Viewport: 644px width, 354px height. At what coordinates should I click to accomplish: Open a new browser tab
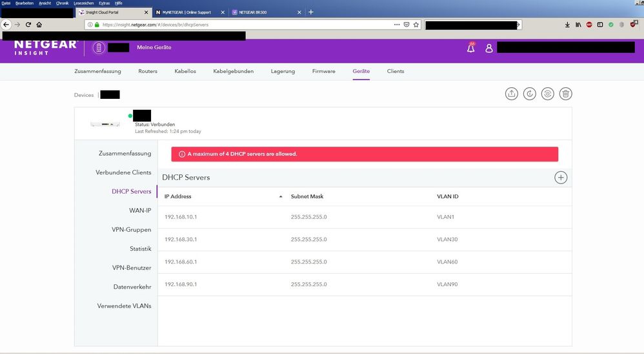[x=311, y=12]
